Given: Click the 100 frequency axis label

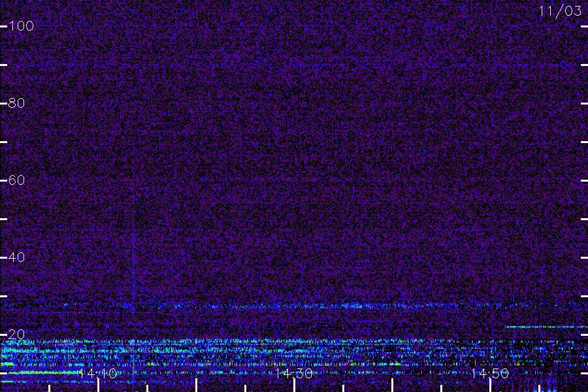Looking at the screenshot, I should [22, 26].
